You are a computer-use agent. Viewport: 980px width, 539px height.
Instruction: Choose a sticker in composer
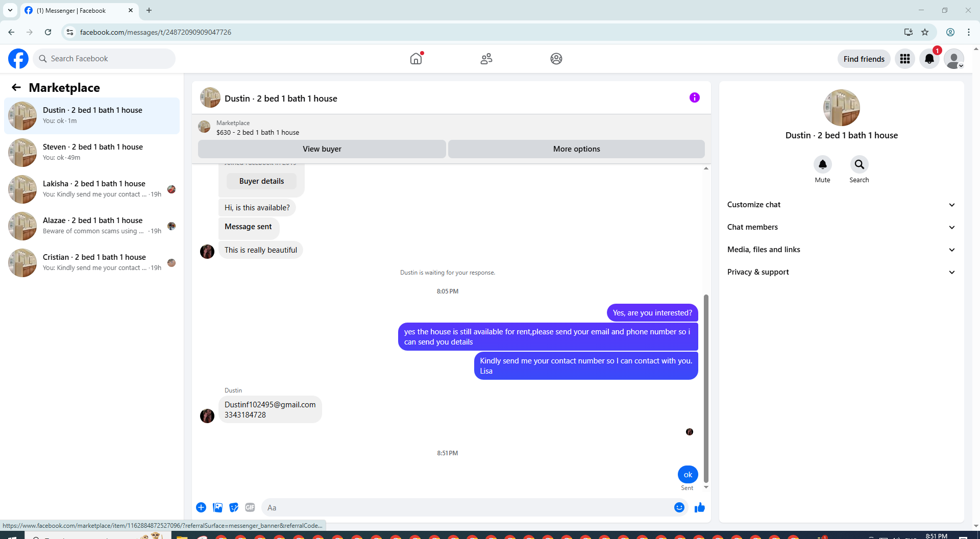pyautogui.click(x=234, y=507)
